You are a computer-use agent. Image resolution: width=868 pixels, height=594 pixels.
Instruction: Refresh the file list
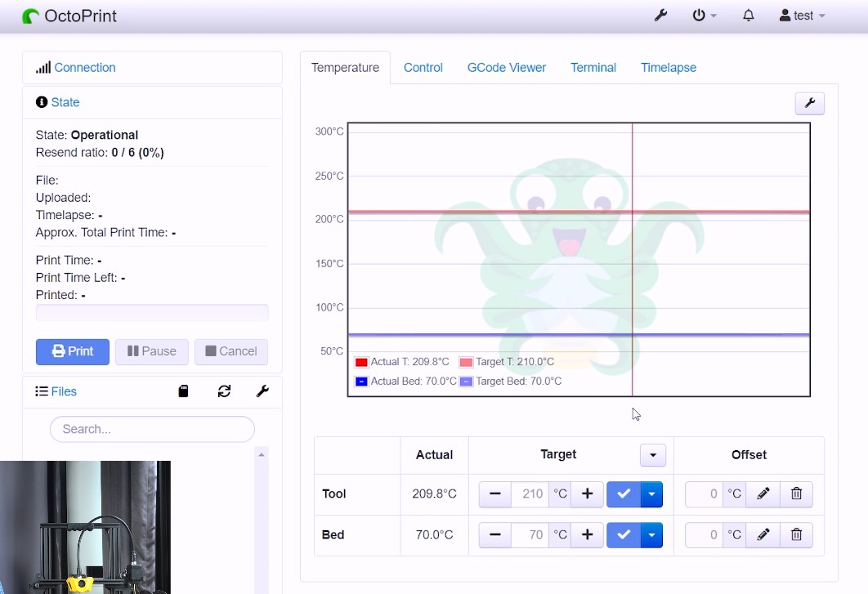[224, 391]
